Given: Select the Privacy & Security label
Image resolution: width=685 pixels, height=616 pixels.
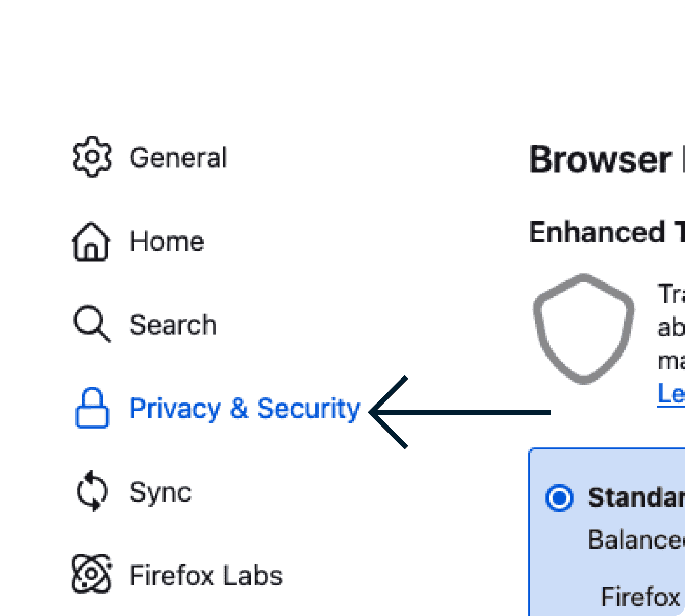Looking at the screenshot, I should pyautogui.click(x=245, y=409).
